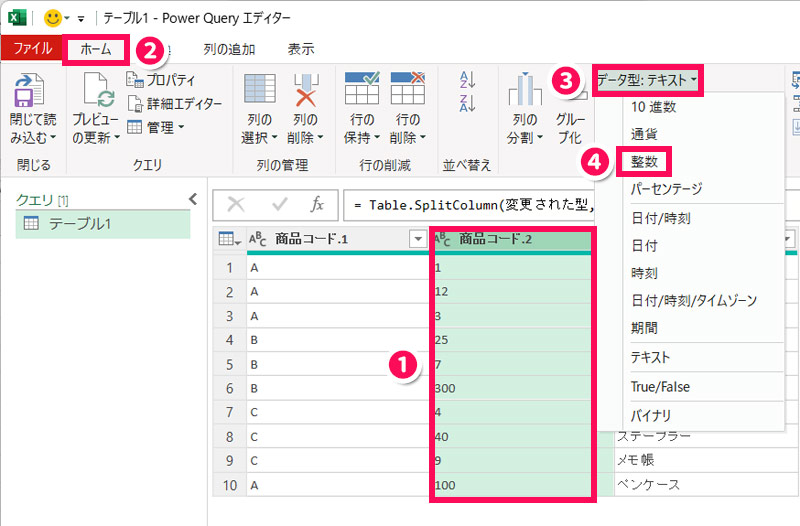Switch to the ホーム tab

95,49
